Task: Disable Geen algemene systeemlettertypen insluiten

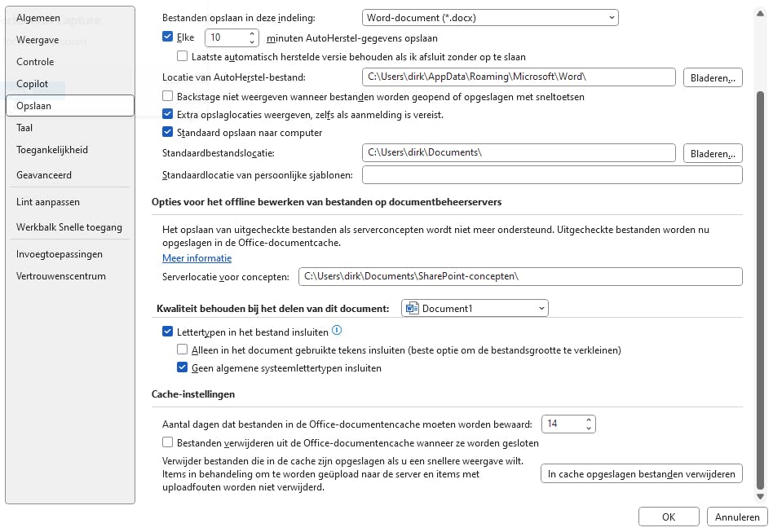Action: (183, 368)
